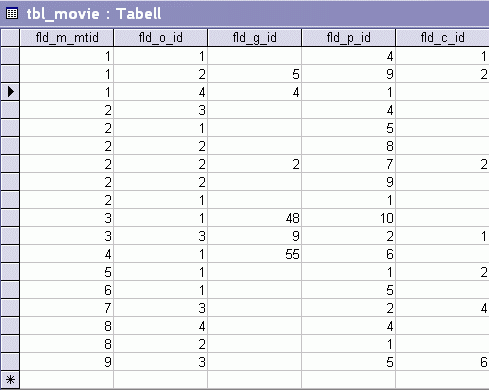Click the new record asterisk selector

click(10, 379)
